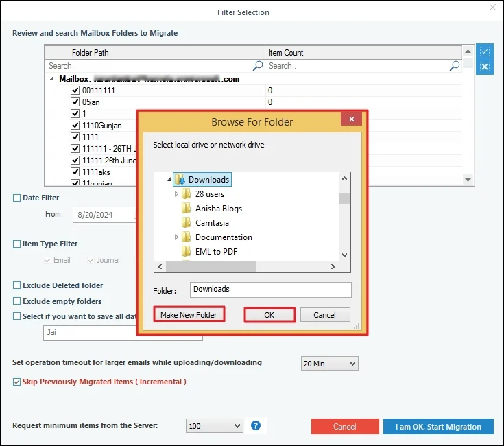Click the folder tree horizontal scrollbar thumb
Viewport: 504px width, 446px height.
[x=211, y=267]
